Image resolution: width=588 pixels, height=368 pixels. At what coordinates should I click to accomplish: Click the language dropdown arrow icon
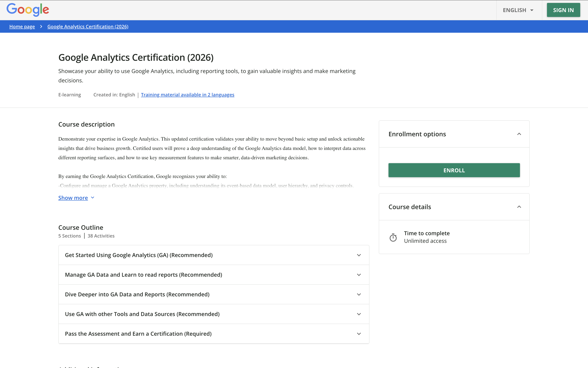click(532, 10)
